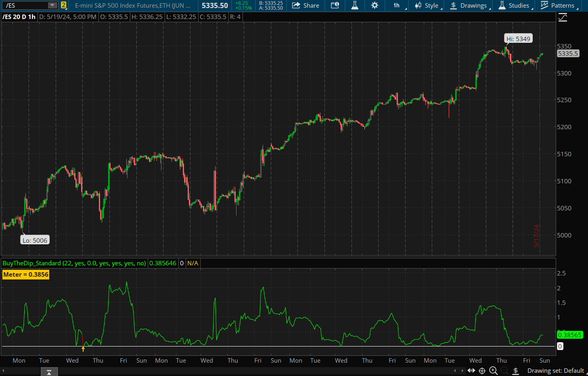Open the /ES symbol dropdown arrow

pos(52,5)
